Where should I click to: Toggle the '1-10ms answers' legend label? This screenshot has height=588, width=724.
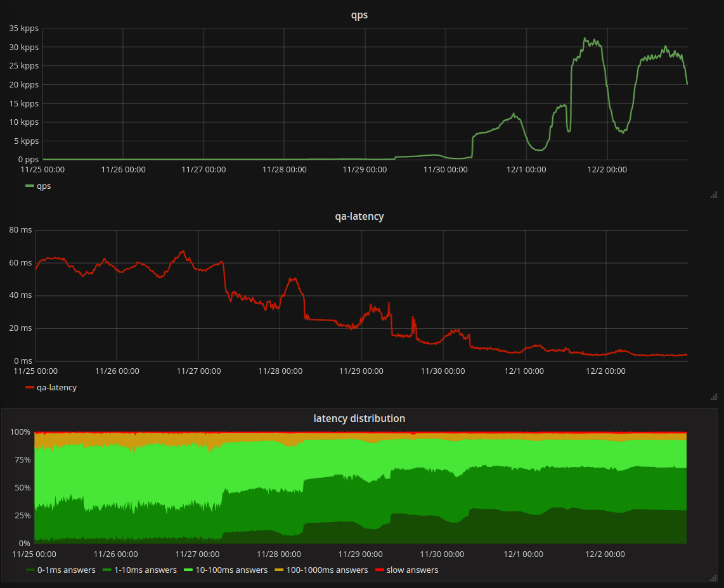[145, 570]
